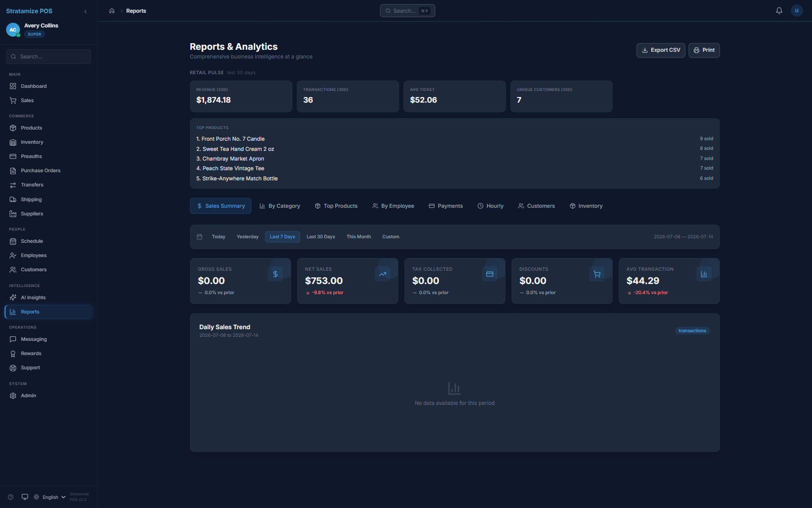Click the 2026-07-08 — 2026-07-14 date range text

(683, 237)
